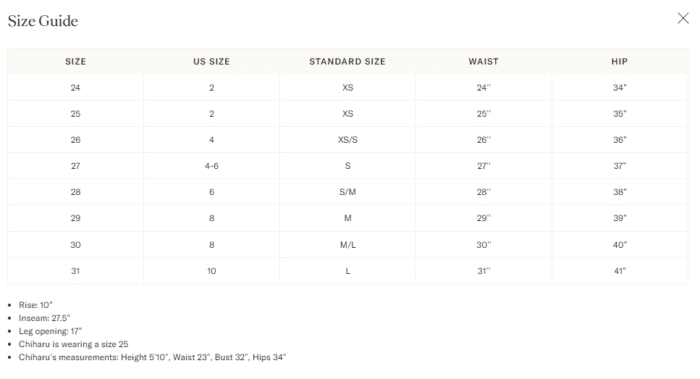Click the S/M standard size cell

(x=347, y=192)
